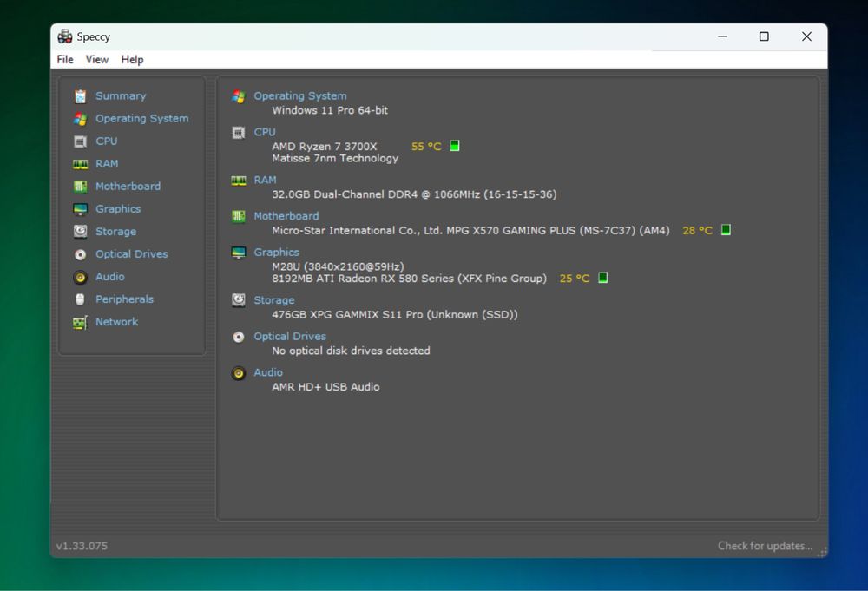Select Storage in the sidebar
868x591 pixels.
pos(115,232)
